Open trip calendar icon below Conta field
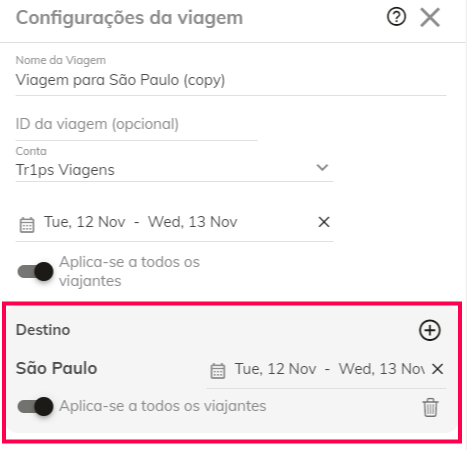The height and width of the screenshot is (450, 467). [27, 224]
